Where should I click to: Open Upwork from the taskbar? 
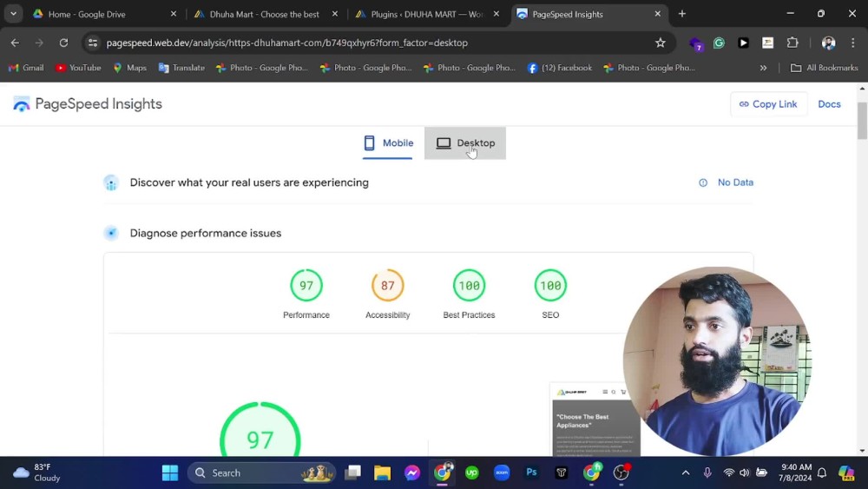[471, 473]
